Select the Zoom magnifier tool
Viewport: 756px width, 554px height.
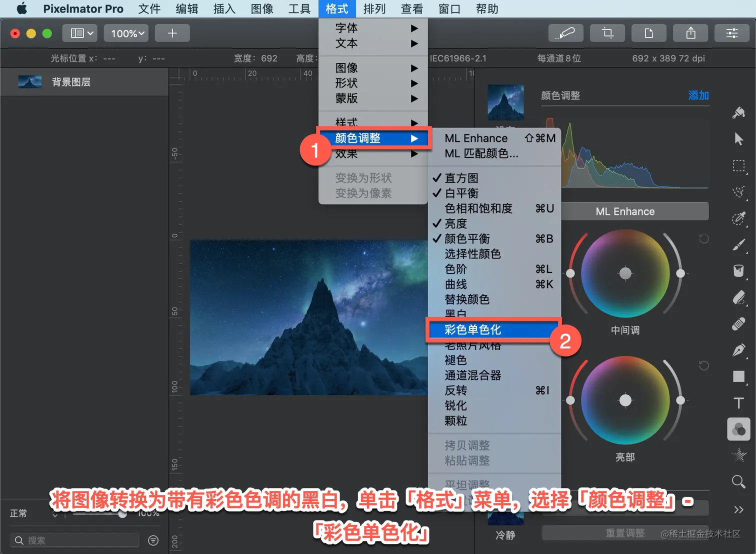tap(738, 481)
